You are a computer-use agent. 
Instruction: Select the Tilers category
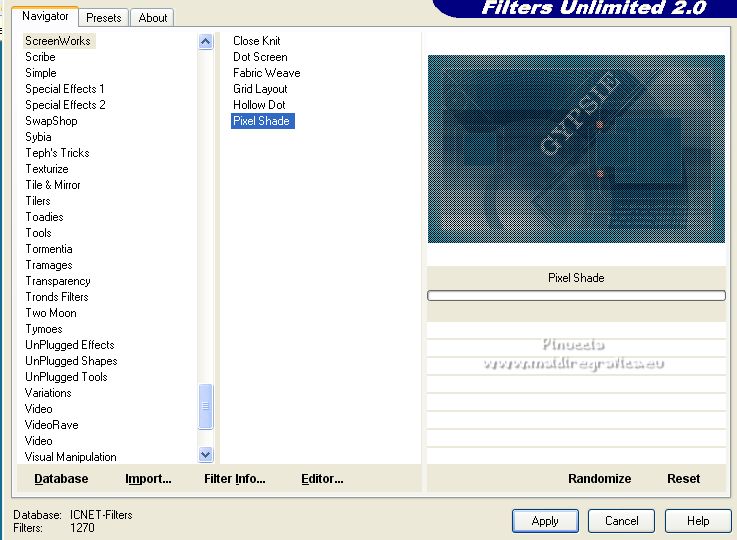(38, 201)
